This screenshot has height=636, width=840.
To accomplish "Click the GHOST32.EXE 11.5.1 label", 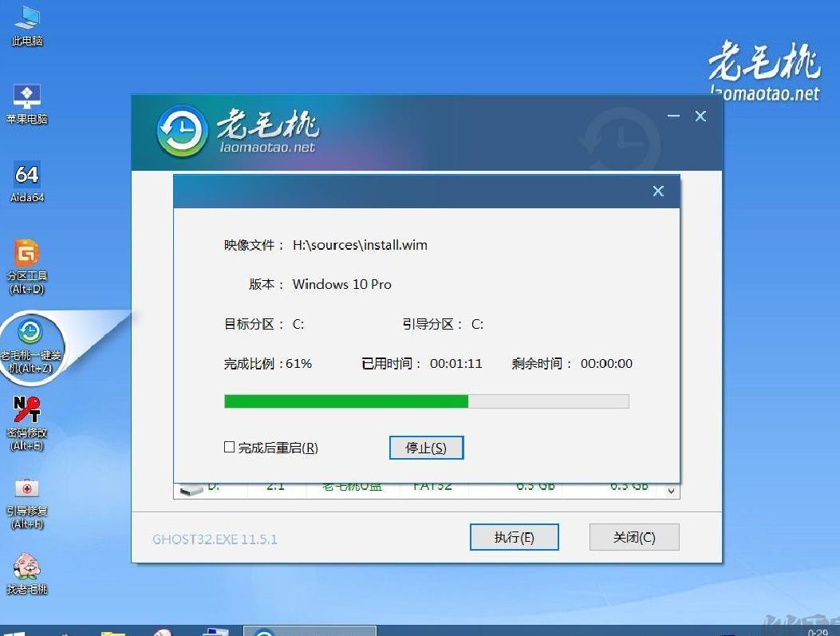I will pos(215,539).
